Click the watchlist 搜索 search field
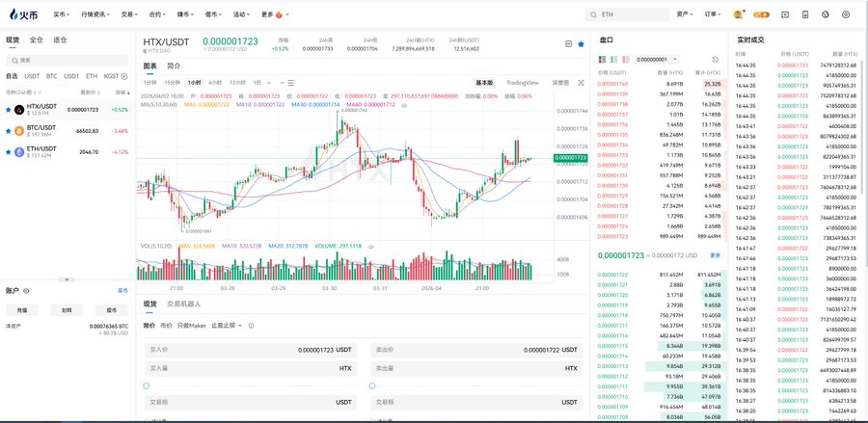Viewport: 868px width, 423px height. (67, 60)
